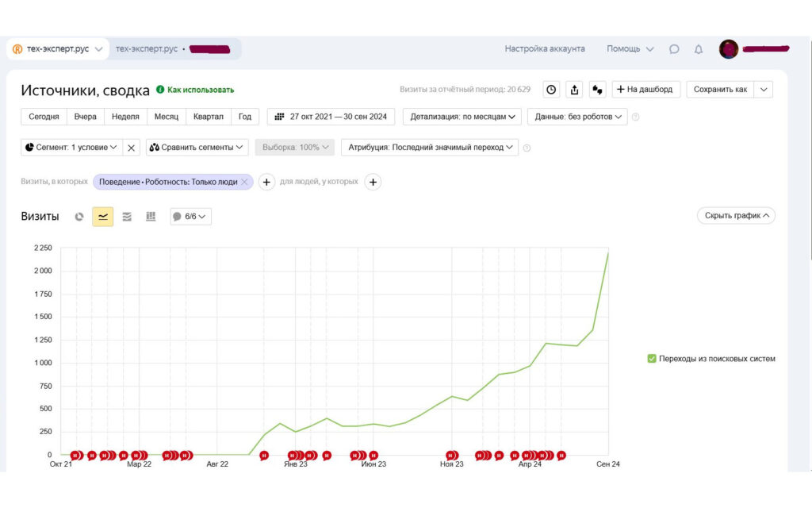
Task: Open 'Сегмент: 1 условие' dropdown
Action: (x=71, y=147)
